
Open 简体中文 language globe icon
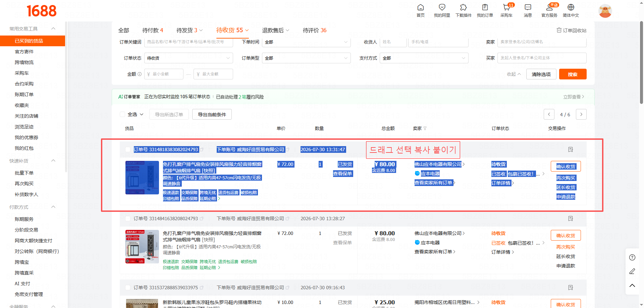point(571,7)
